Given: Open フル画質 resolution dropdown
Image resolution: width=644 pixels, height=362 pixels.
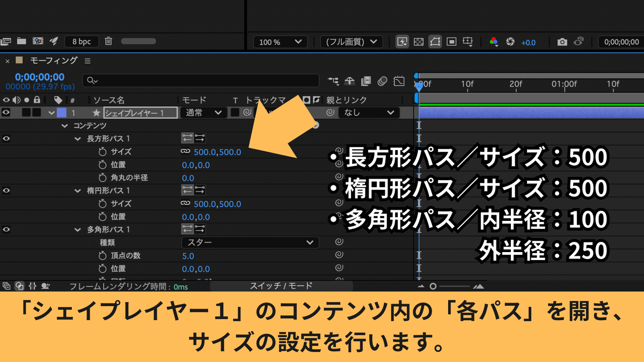Looking at the screenshot, I should click(x=352, y=42).
